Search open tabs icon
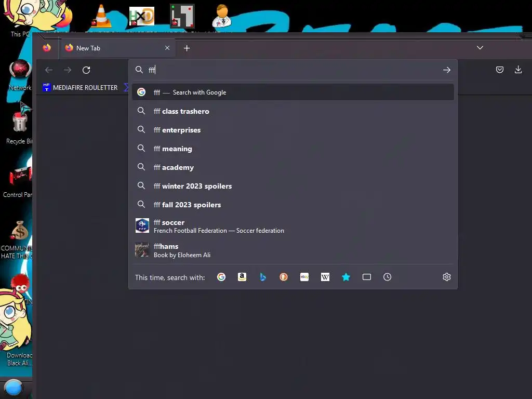The width and height of the screenshot is (532, 399). click(367, 277)
